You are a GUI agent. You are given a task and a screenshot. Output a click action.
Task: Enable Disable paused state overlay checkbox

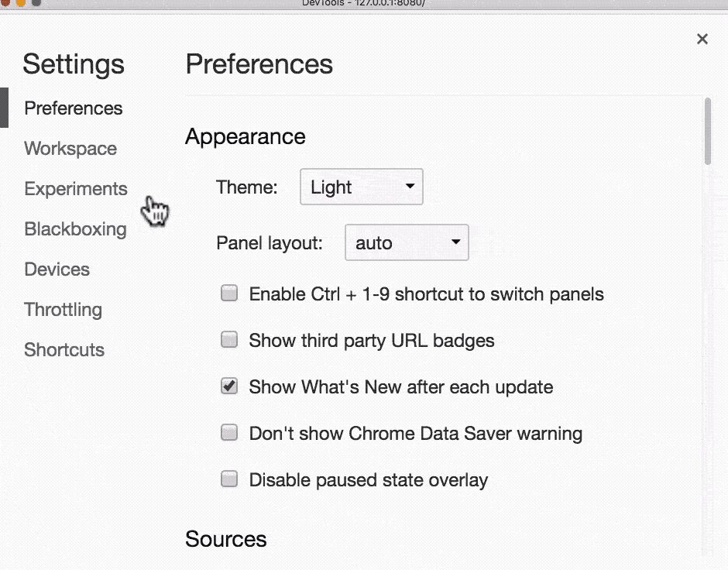(229, 479)
